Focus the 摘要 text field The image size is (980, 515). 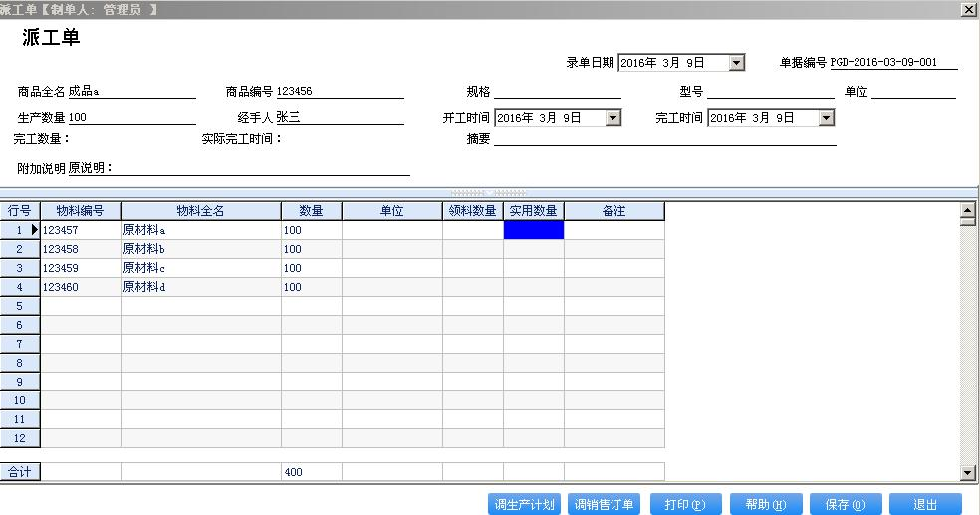coord(664,139)
